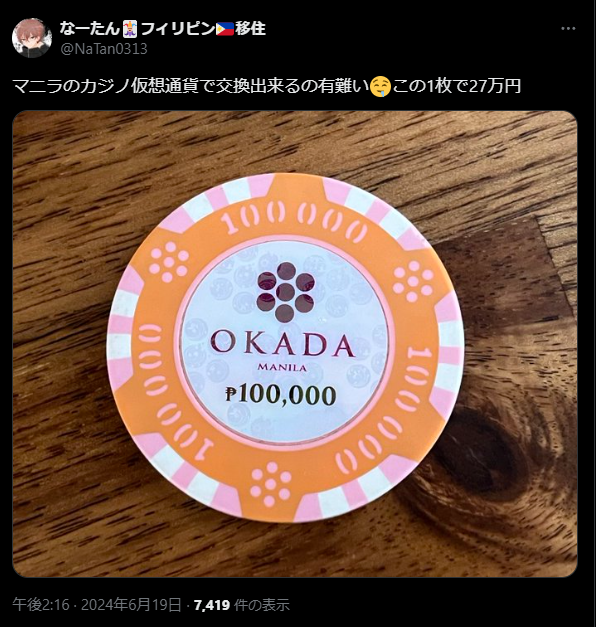Click the 2024年6月19日 date
Screen dimensions: 596x627
pos(131,605)
